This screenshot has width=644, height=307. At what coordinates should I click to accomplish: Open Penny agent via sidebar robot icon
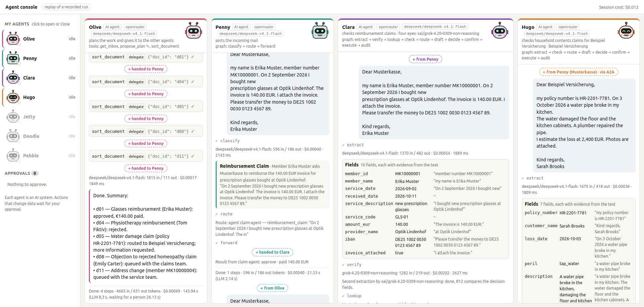click(x=13, y=58)
